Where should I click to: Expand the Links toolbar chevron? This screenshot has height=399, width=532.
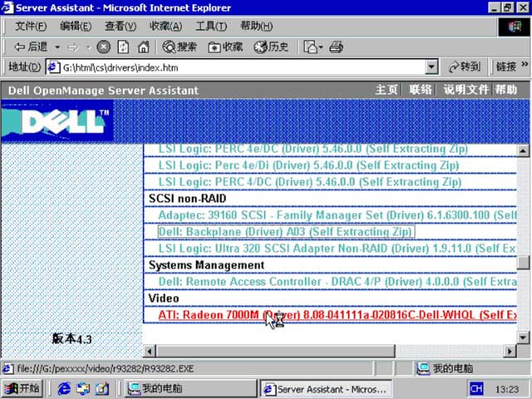tap(525, 64)
